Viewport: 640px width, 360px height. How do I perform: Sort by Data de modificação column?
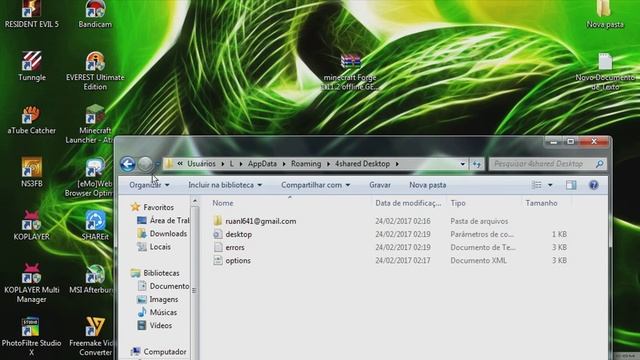tap(409, 203)
